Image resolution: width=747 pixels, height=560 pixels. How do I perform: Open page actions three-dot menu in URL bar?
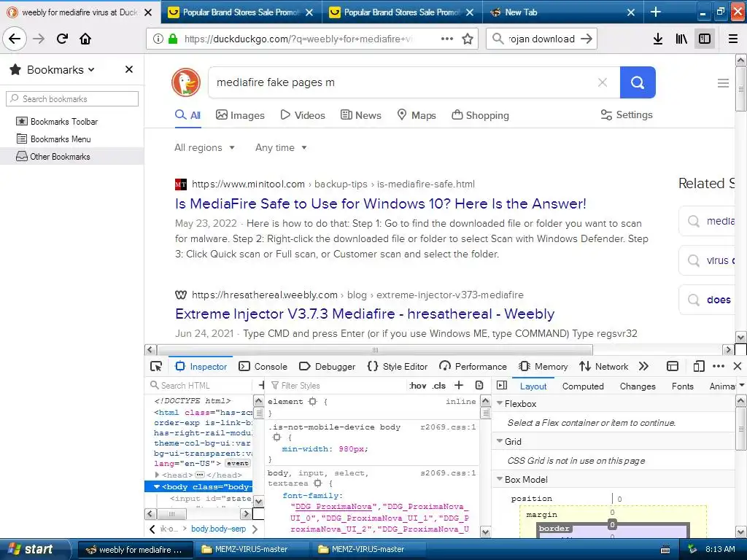447,39
